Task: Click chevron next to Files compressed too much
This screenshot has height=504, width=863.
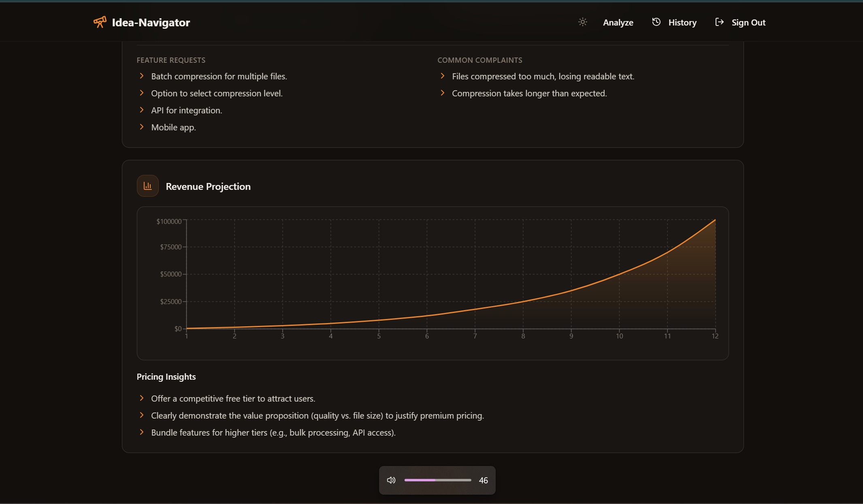Action: coord(443,76)
